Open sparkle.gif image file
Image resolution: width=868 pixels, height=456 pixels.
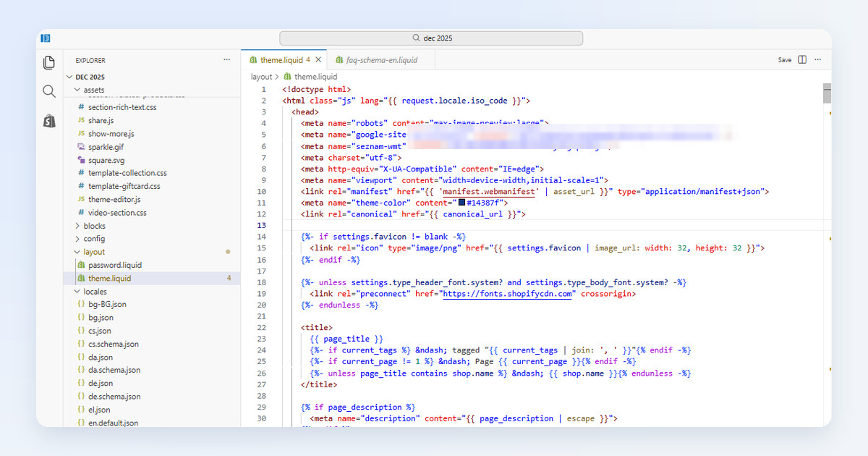106,147
